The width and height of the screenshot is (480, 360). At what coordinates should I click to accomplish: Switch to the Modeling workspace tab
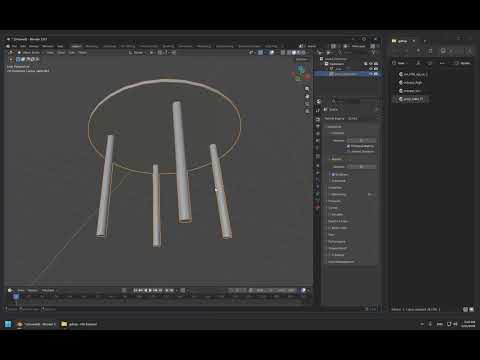tap(92, 46)
